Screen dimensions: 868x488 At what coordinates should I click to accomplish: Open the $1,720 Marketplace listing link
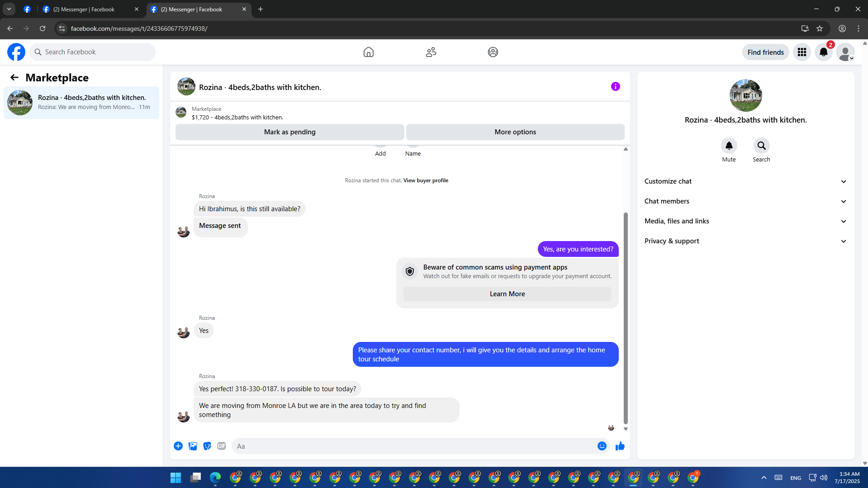click(x=237, y=117)
